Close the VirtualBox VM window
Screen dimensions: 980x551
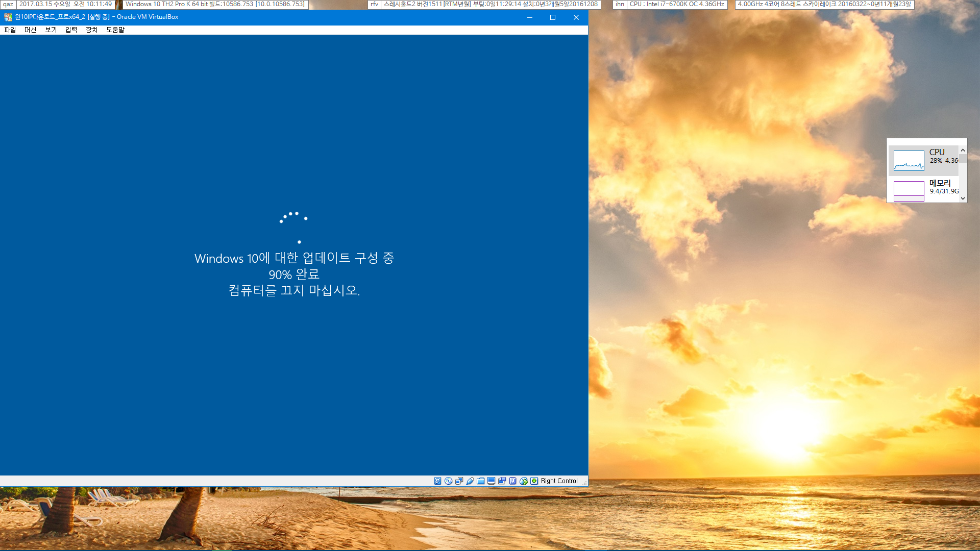coord(576,17)
